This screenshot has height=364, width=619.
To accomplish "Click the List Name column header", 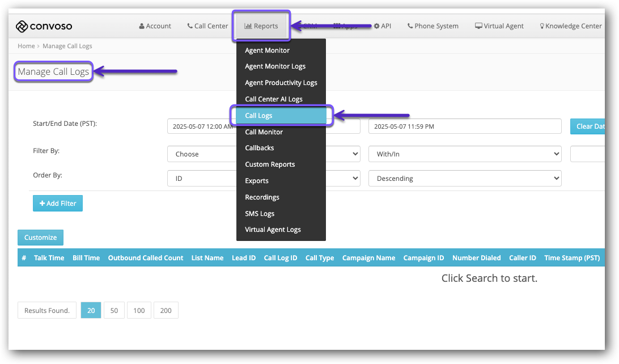I will coord(207,258).
